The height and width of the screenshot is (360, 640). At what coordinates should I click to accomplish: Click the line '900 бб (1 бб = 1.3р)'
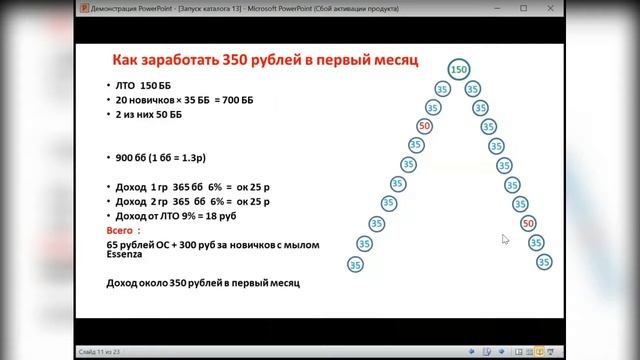(x=160, y=158)
